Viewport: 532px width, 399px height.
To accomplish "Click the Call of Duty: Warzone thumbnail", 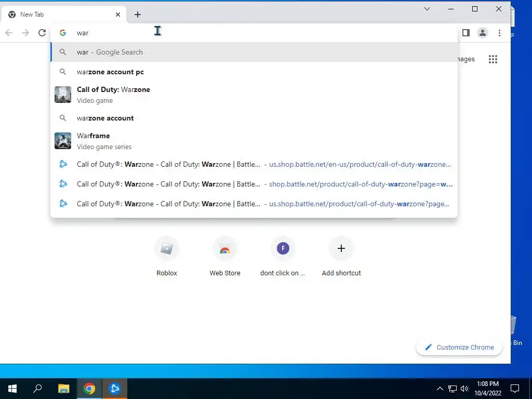I will pos(63,95).
